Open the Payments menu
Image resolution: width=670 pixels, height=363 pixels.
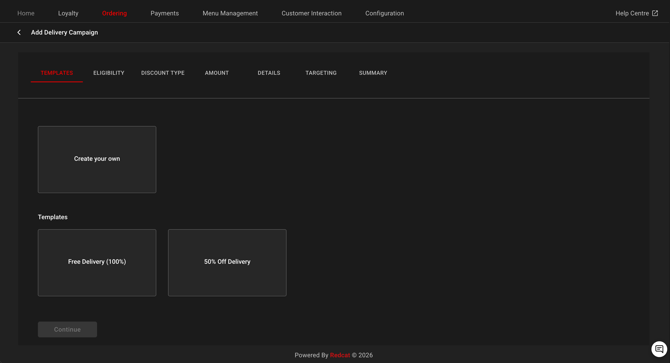pyautogui.click(x=165, y=13)
